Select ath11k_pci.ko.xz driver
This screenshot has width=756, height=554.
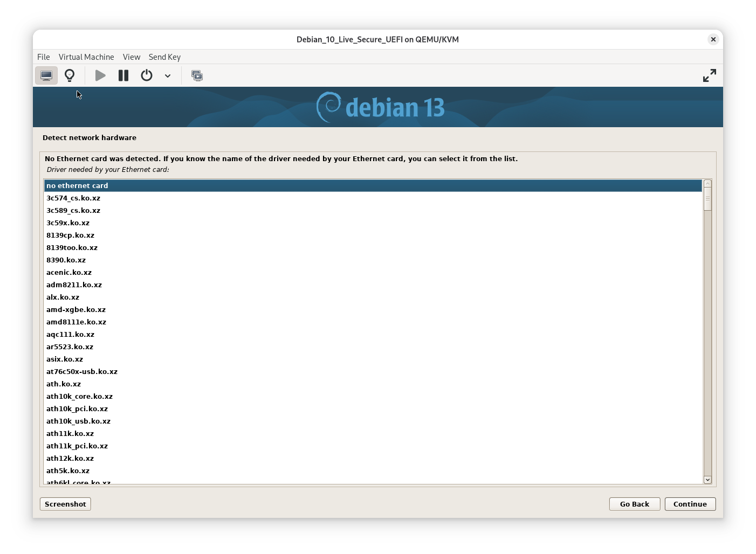click(373, 446)
